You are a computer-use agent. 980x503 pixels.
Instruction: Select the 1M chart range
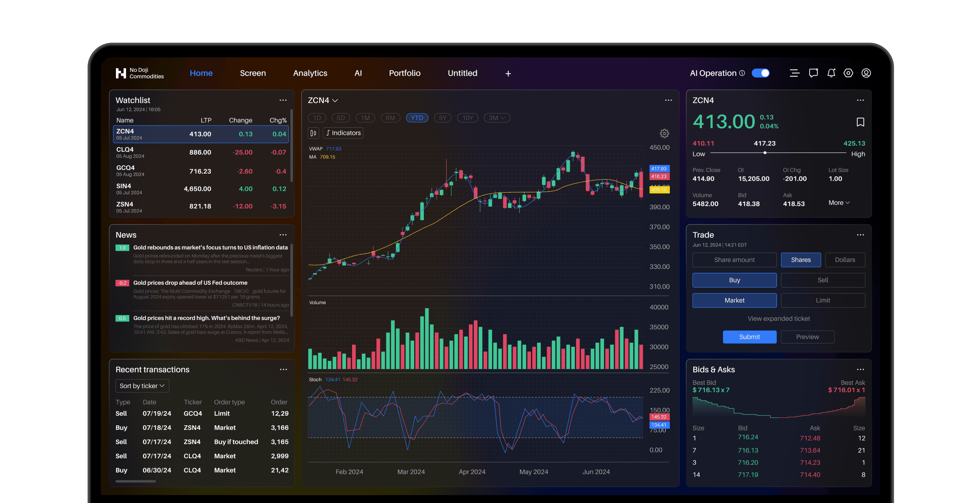coord(365,118)
